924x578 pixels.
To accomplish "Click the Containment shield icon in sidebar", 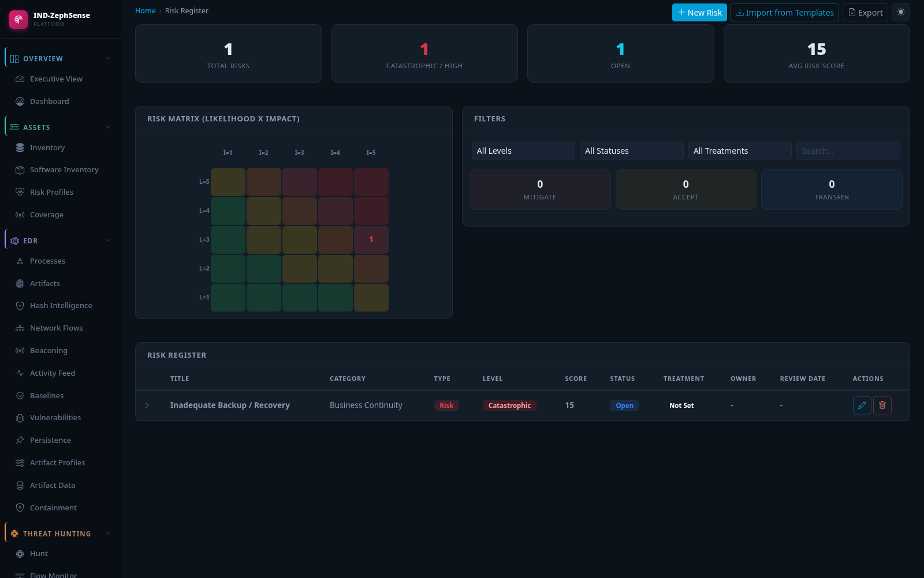I will [20, 508].
